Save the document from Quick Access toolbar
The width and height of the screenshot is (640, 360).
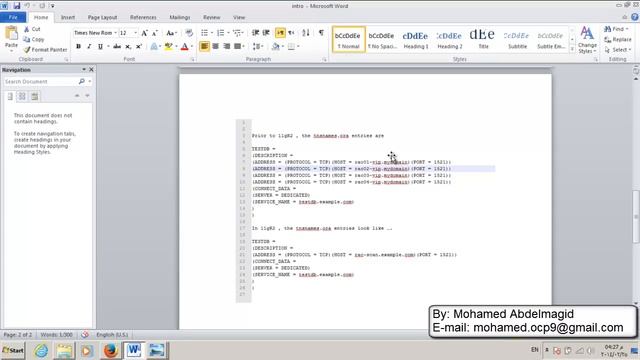click(x=17, y=6)
